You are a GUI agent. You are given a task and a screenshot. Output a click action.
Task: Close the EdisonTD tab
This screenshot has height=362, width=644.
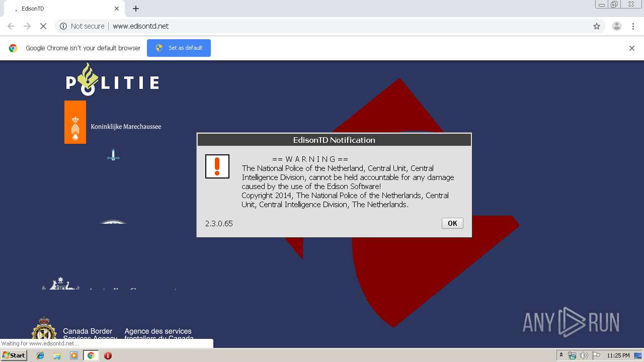click(117, 9)
